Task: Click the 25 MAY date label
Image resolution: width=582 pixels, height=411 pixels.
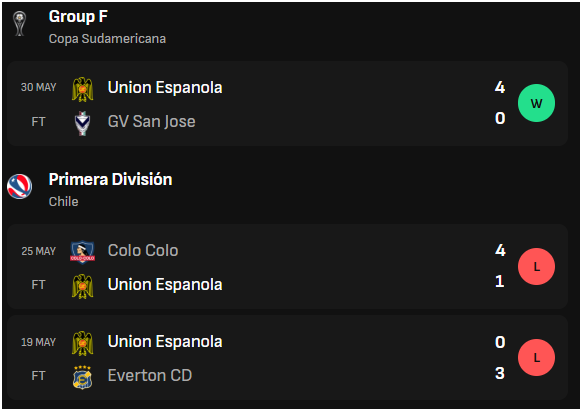Action: pyautogui.click(x=39, y=251)
